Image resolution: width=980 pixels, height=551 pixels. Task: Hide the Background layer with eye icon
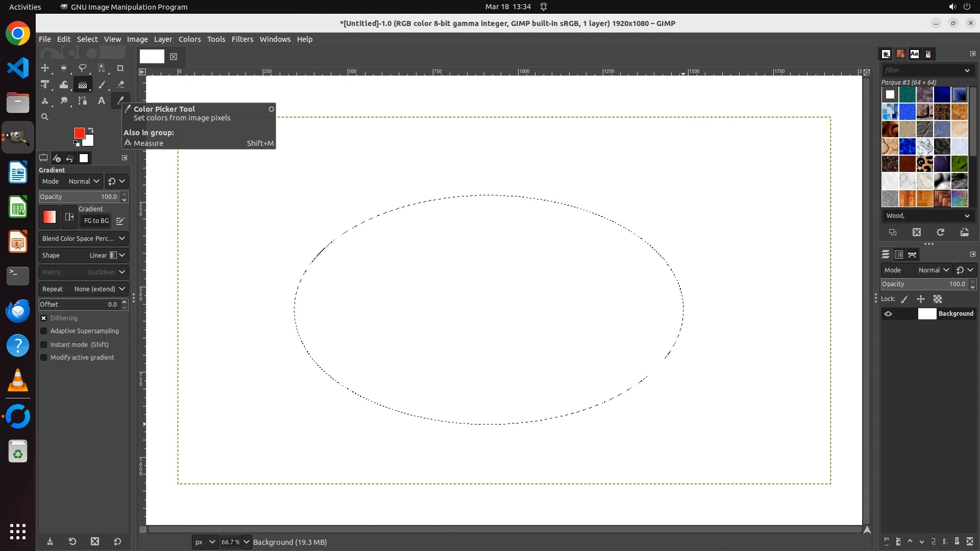pyautogui.click(x=888, y=314)
